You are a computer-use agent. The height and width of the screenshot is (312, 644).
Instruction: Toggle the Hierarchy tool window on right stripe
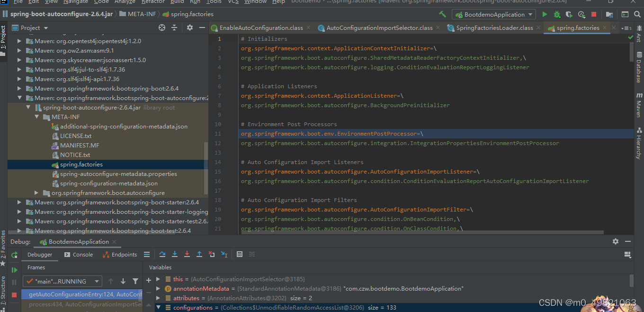pos(639,143)
